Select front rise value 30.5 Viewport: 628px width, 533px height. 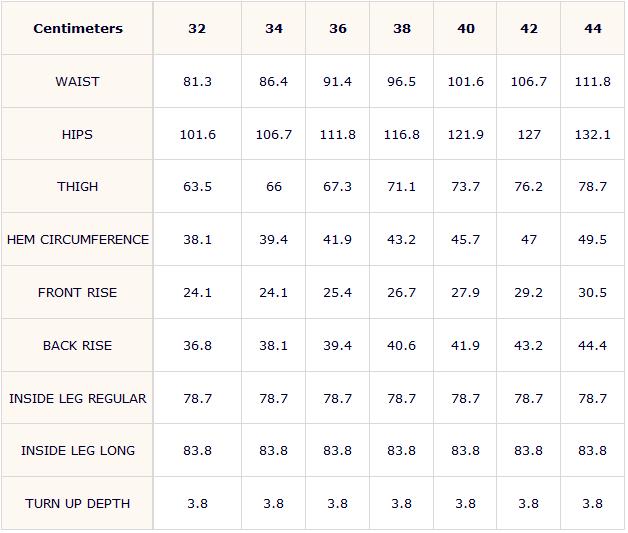[592, 293]
